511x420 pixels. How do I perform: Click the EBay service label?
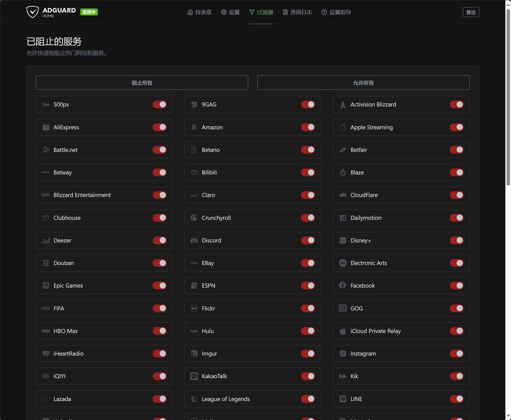coord(208,263)
